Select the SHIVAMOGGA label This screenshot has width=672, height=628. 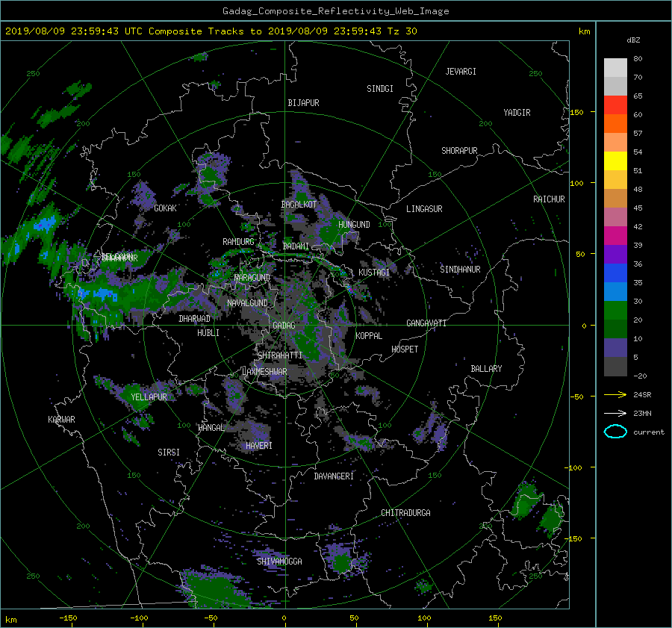279,562
